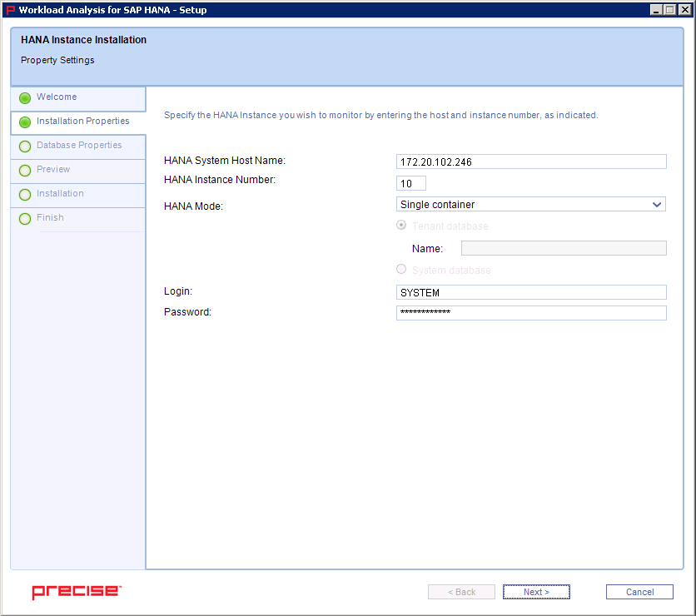Select the Tenant database radio button
The width and height of the screenshot is (696, 616).
(x=401, y=225)
